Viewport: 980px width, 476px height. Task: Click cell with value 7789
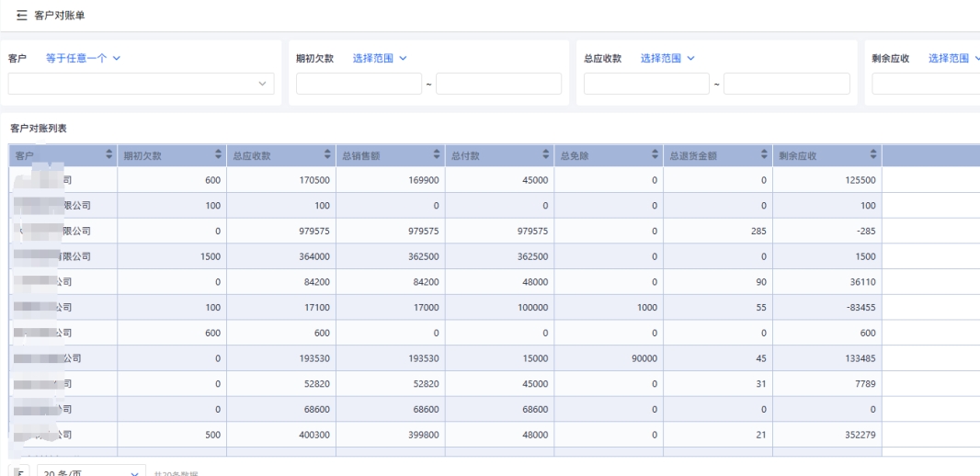pyautogui.click(x=826, y=383)
